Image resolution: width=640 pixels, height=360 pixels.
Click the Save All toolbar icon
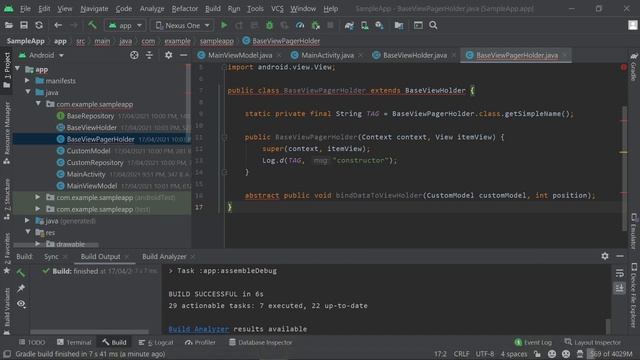pyautogui.click(x=24, y=25)
